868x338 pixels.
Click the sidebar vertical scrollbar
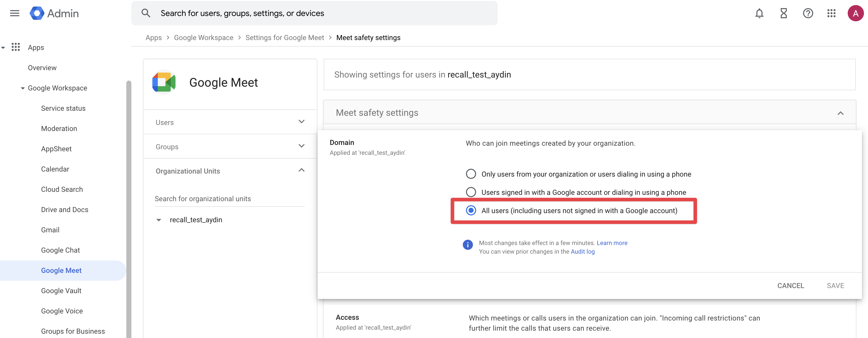point(129,209)
